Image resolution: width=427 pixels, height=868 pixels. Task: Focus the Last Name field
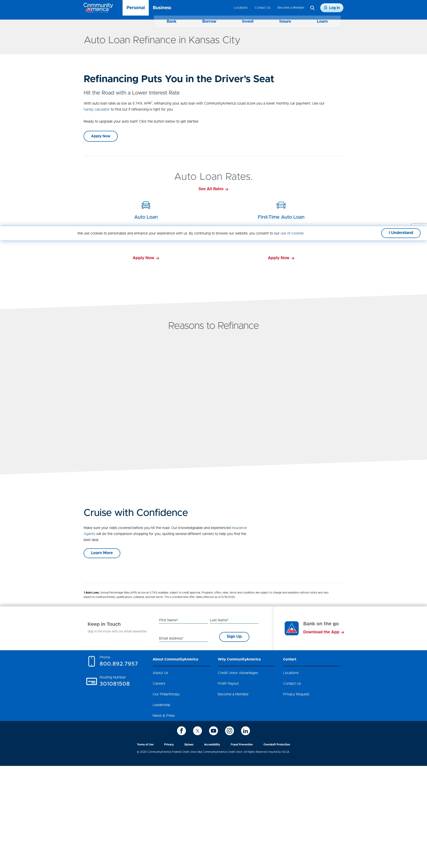pyautogui.click(x=234, y=620)
